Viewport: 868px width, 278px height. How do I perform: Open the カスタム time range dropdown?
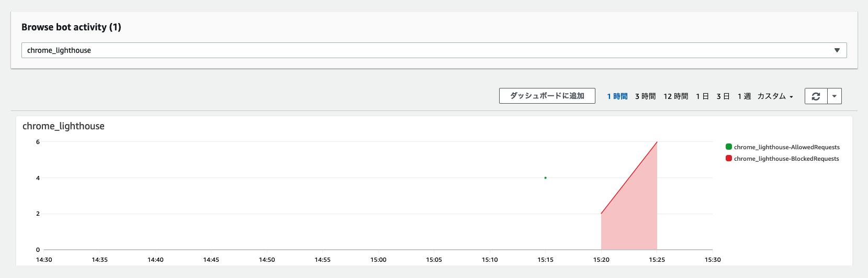(x=775, y=96)
